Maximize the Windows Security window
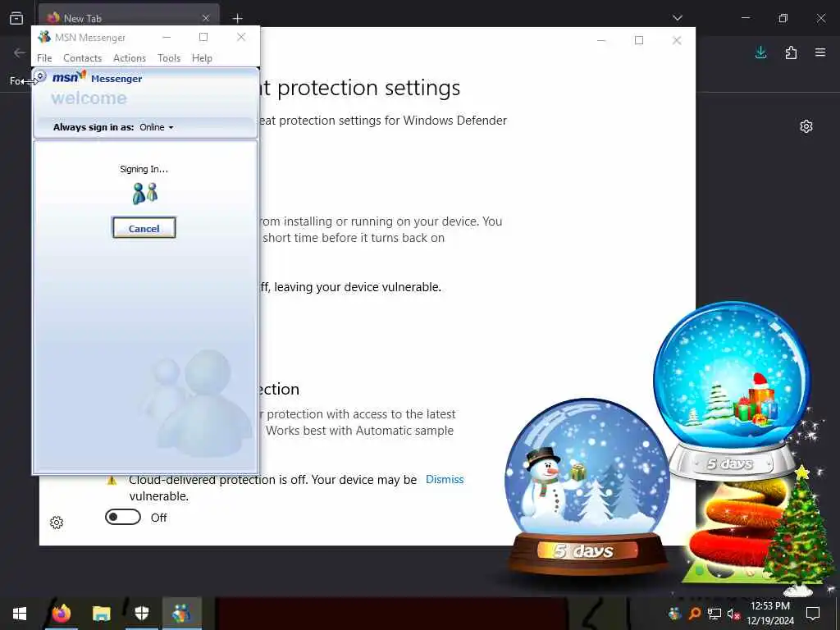 click(x=638, y=40)
